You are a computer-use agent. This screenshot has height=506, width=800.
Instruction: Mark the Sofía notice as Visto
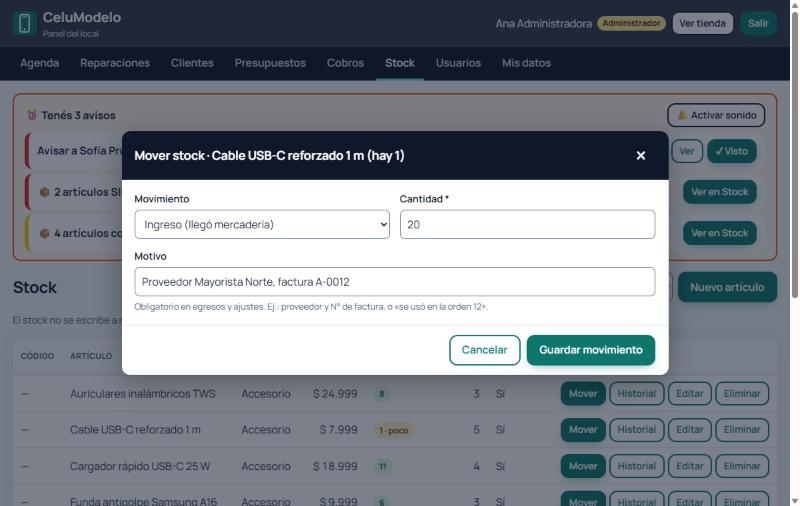[x=732, y=151]
